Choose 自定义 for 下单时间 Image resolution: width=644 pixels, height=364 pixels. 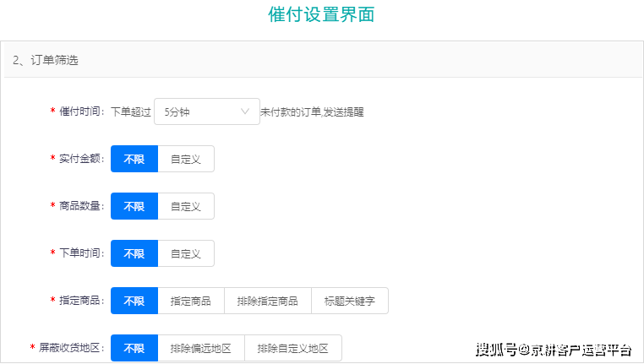pyautogui.click(x=186, y=253)
